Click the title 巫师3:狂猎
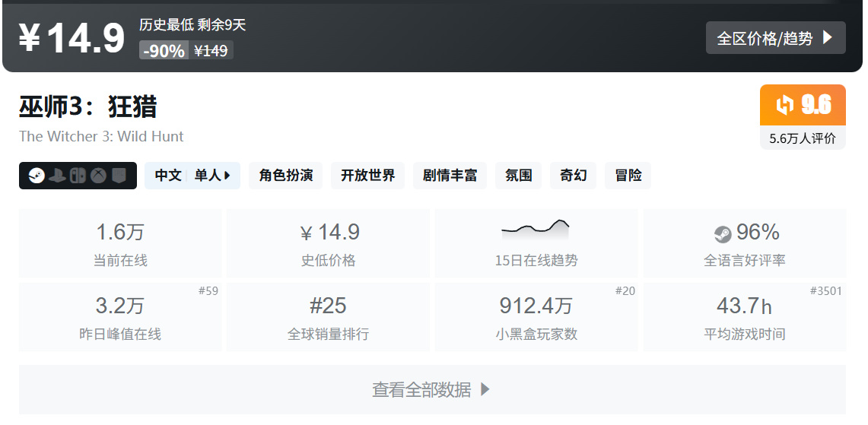The height and width of the screenshot is (425, 868). click(88, 106)
